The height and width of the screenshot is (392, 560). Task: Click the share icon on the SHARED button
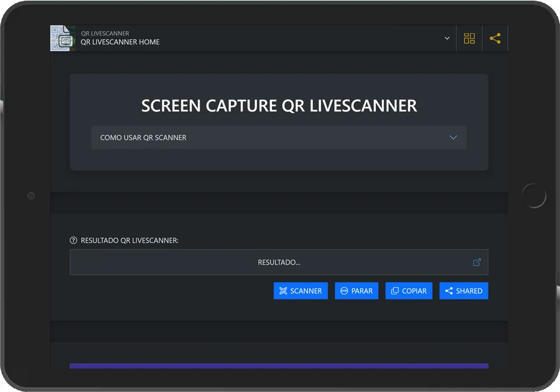tap(449, 291)
